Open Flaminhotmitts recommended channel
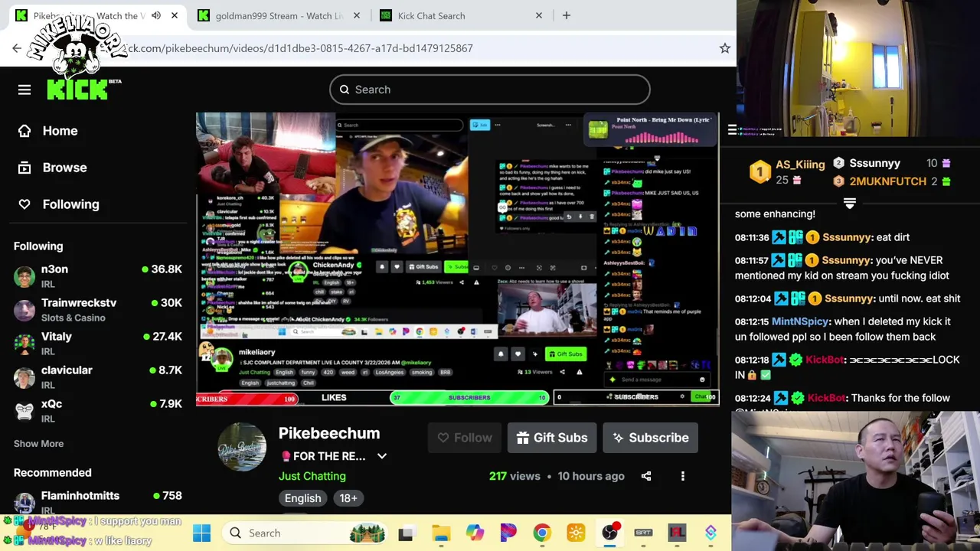 97,502
